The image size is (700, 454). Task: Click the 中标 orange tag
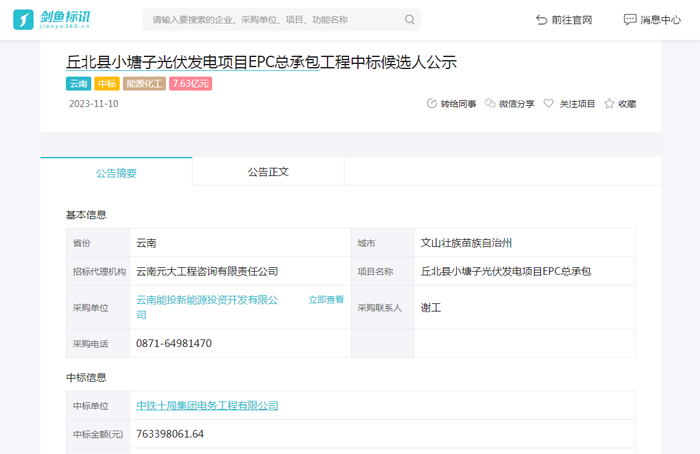107,83
